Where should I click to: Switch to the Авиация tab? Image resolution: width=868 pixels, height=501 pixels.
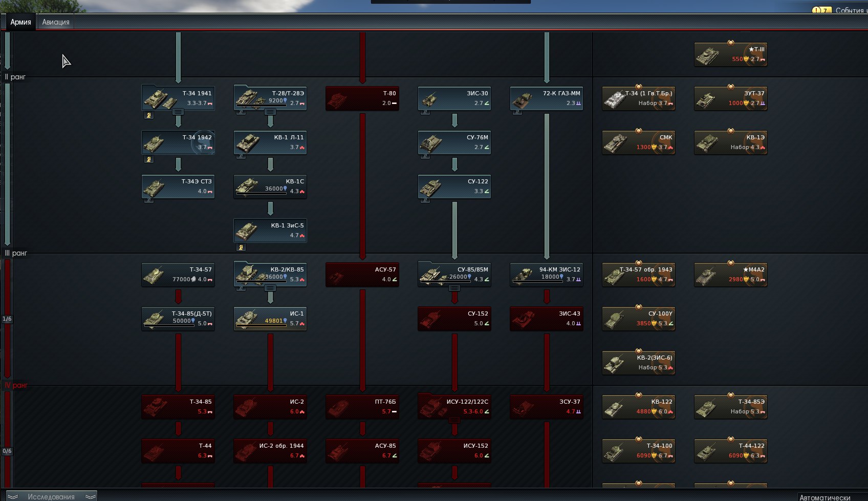pos(55,22)
